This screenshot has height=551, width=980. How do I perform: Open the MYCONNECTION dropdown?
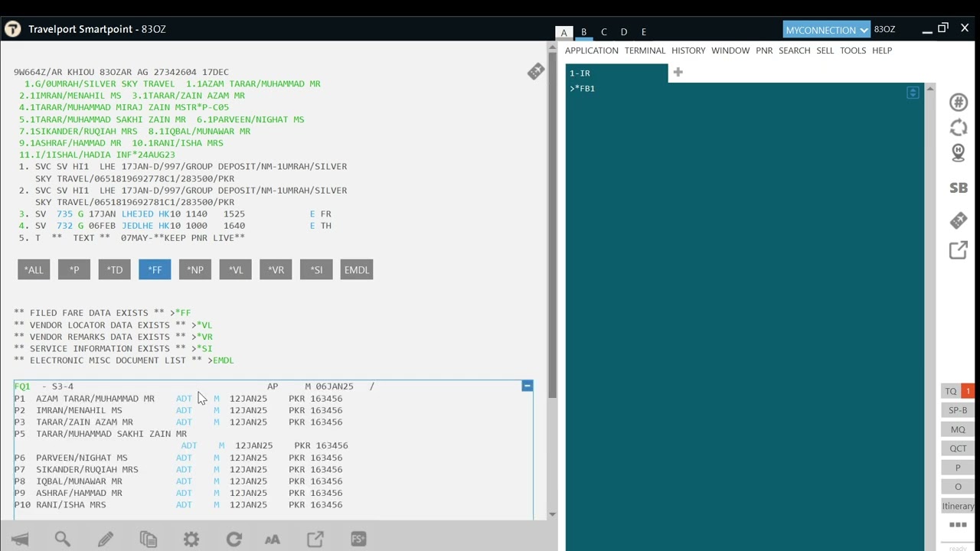pyautogui.click(x=826, y=30)
